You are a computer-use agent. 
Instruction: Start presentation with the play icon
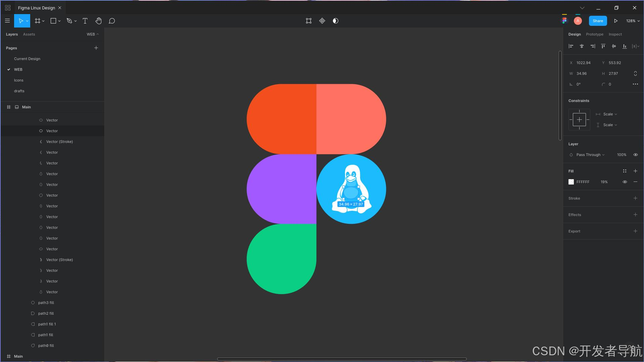[x=616, y=21]
